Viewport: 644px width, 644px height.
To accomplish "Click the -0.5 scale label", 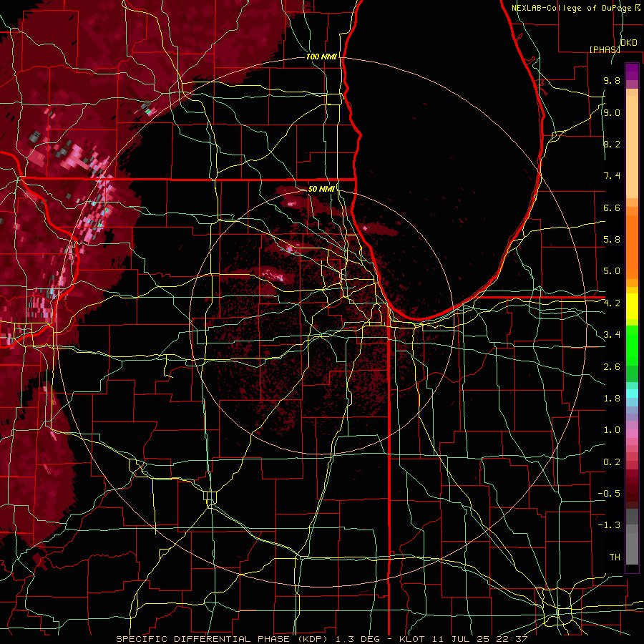I will click(609, 494).
